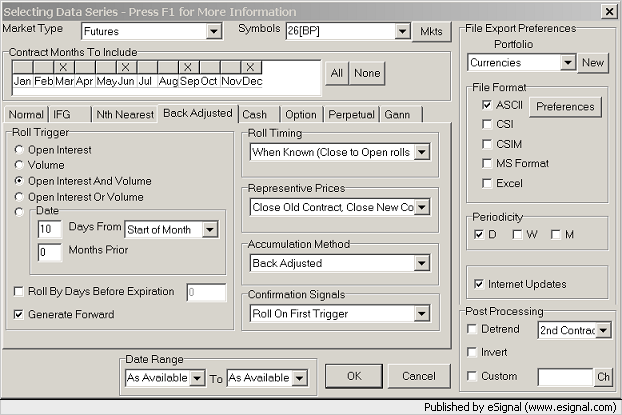Screen dimensions: 622x415
Task: Click the Days From input field
Action: tap(49, 229)
